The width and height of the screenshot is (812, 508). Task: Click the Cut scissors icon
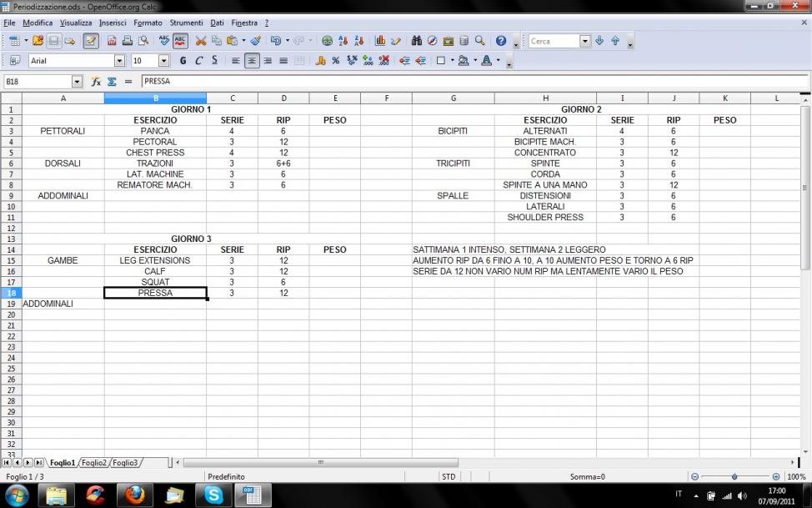pos(201,41)
